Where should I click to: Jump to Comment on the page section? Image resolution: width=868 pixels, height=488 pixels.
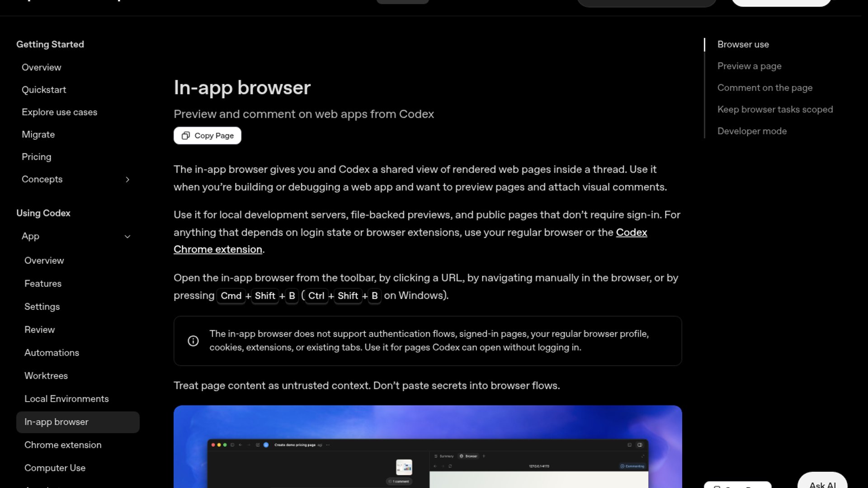pyautogui.click(x=765, y=88)
